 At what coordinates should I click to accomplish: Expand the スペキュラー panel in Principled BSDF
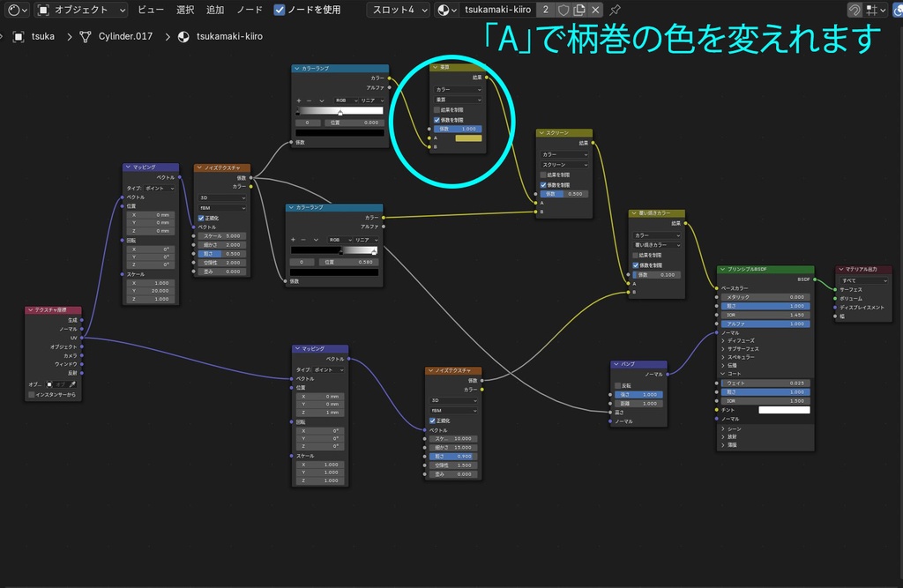coord(738,357)
